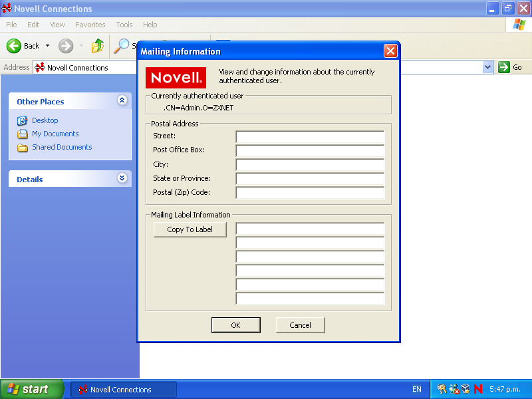Focus the first mailing label line field
Image resolution: width=532 pixels, height=399 pixels.
tap(310, 229)
